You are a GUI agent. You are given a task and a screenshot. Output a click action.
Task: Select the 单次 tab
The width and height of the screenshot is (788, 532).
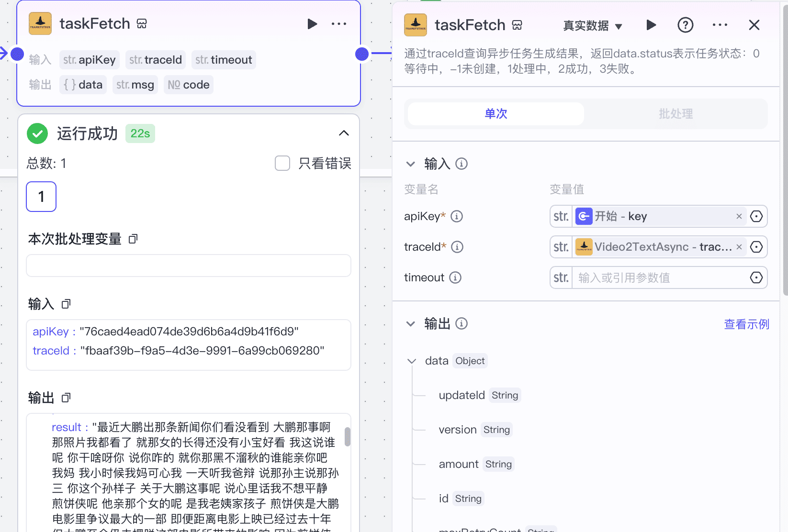coord(495,114)
